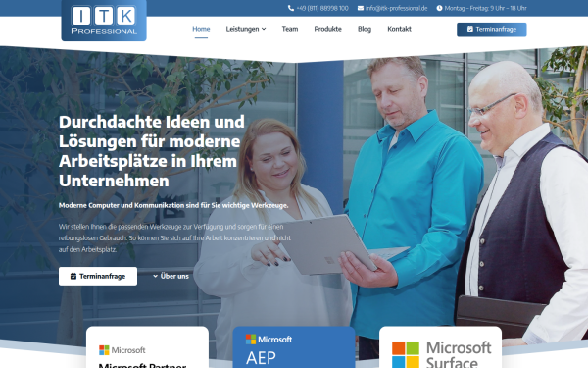588x368 pixels.
Task: Click opening hours Montag – Freitag text
Action: 486,8
